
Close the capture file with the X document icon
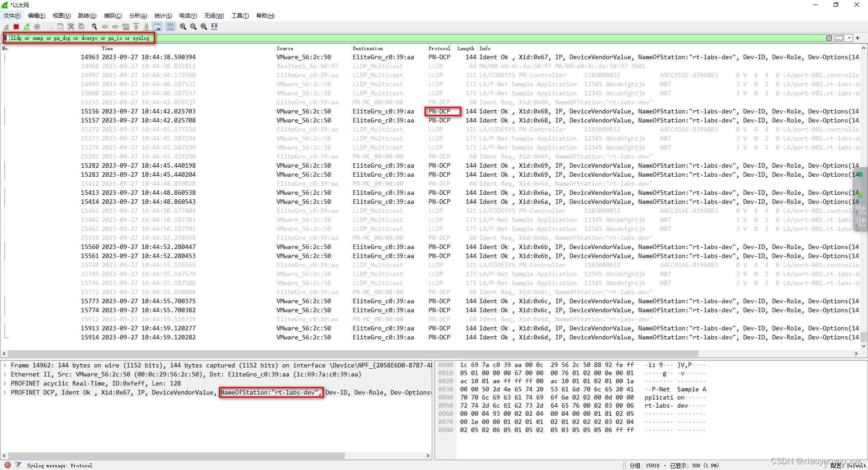(x=71, y=27)
